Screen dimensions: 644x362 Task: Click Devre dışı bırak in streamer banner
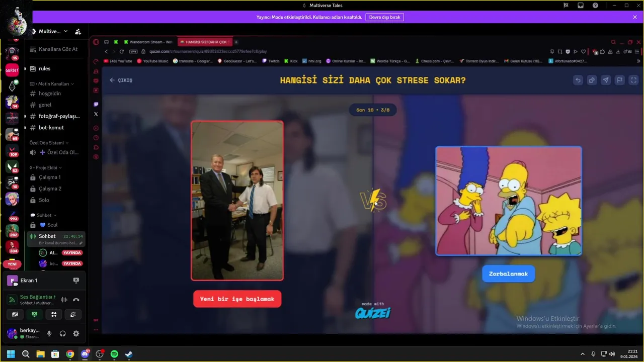point(384,17)
